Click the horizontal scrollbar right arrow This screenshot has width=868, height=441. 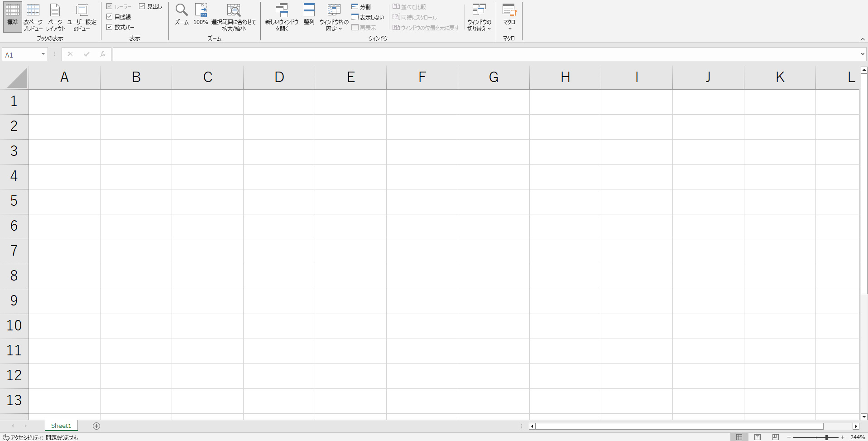tap(856, 426)
